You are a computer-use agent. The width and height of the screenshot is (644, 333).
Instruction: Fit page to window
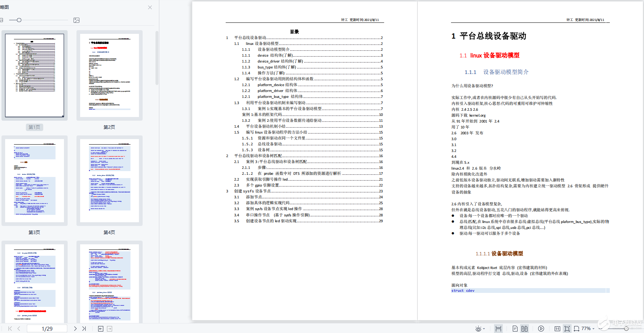567,329
